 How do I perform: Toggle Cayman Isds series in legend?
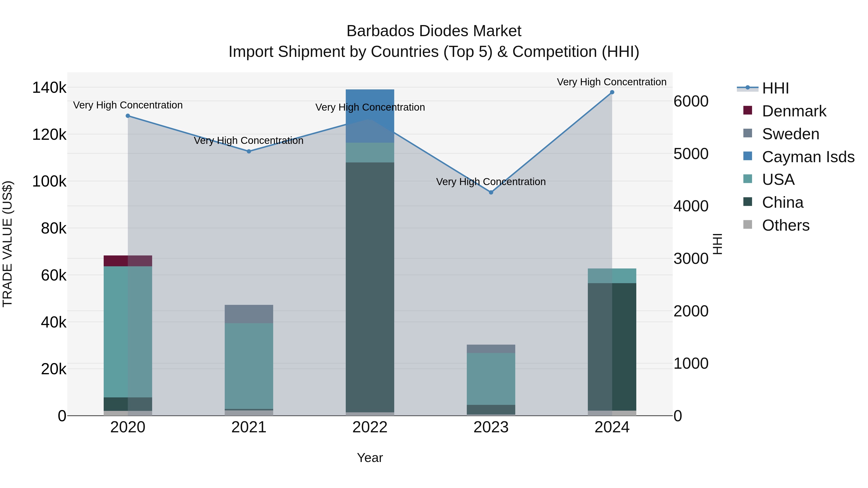799,157
